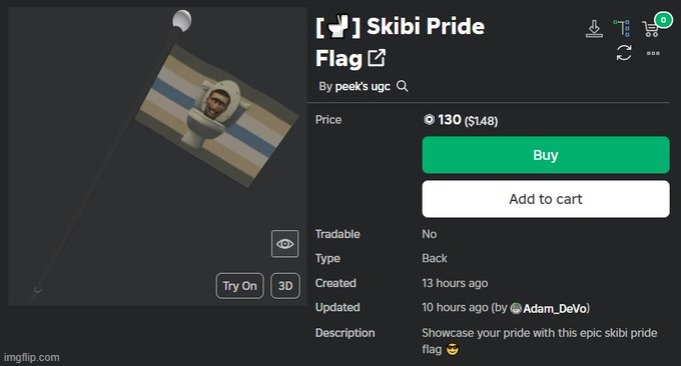
Task: Click the flag item preview thumbnail
Action: (157, 156)
